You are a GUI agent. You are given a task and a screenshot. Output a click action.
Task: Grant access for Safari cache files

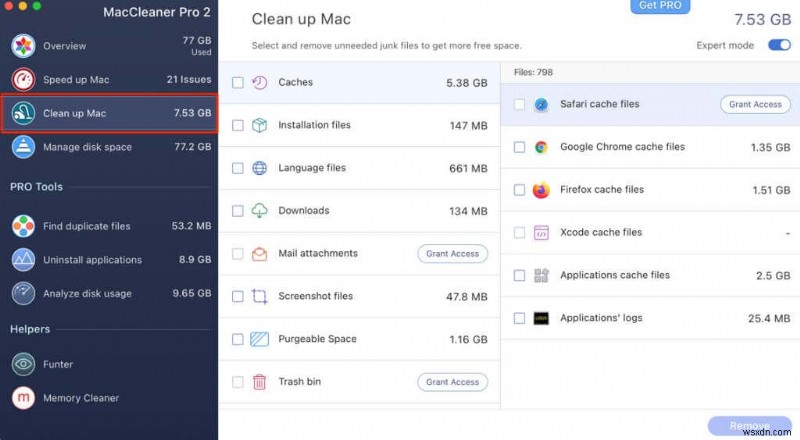755,105
